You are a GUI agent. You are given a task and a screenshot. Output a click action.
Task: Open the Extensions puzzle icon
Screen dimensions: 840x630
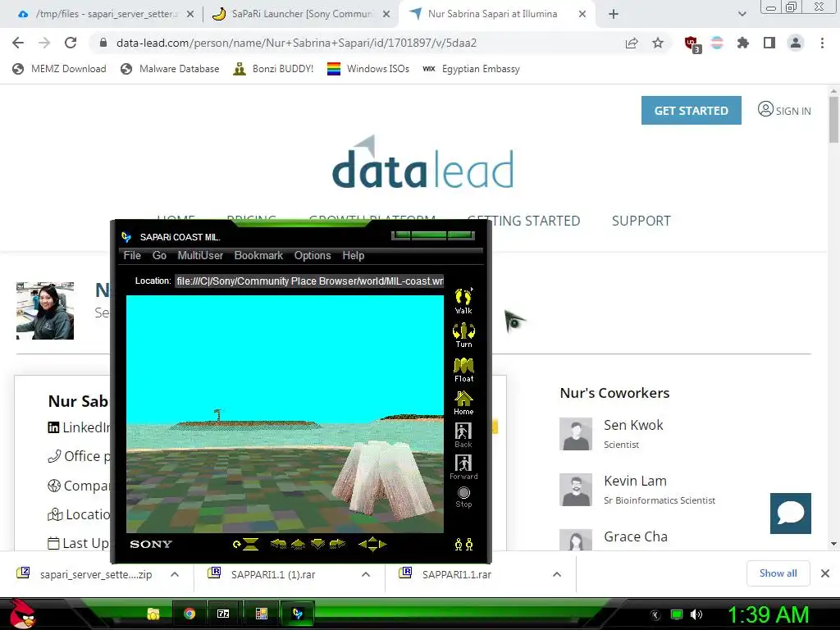[x=743, y=43]
